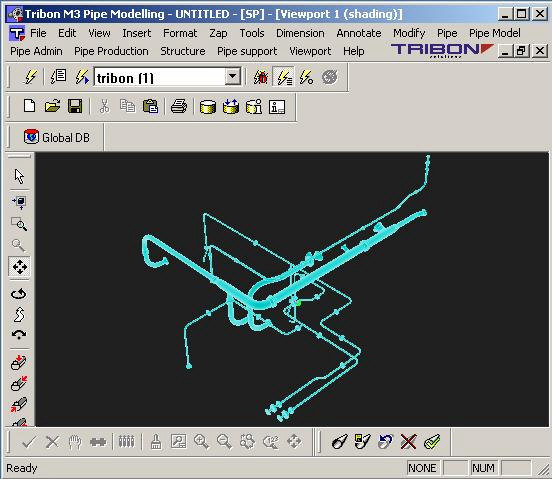The height and width of the screenshot is (479, 552).
Task: Click the zoom out minus magnifier
Action: tap(225, 442)
